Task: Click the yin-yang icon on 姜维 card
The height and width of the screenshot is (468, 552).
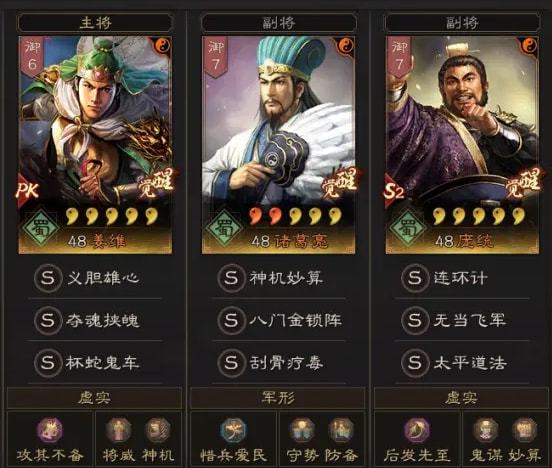Action: pyautogui.click(x=162, y=45)
